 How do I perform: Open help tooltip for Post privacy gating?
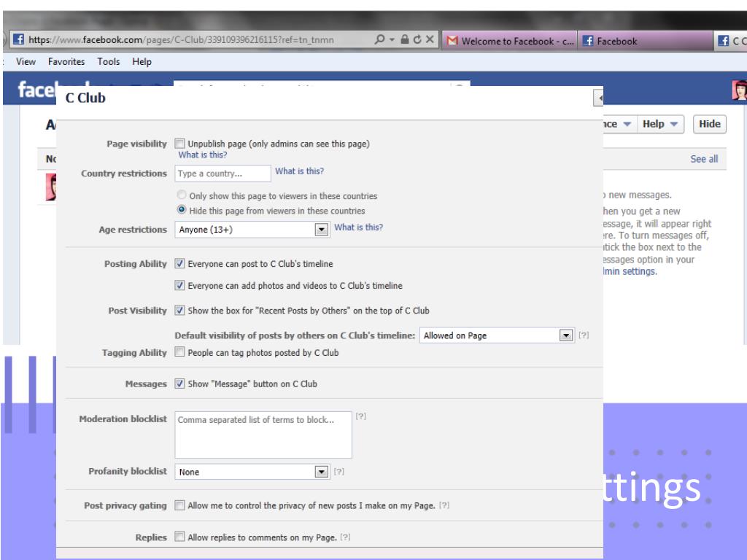pyautogui.click(x=444, y=505)
